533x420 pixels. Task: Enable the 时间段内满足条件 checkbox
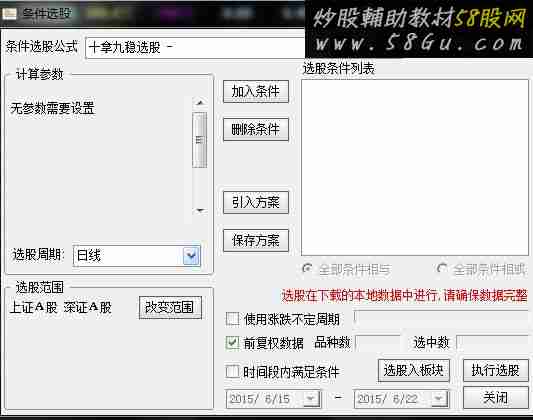(x=233, y=371)
